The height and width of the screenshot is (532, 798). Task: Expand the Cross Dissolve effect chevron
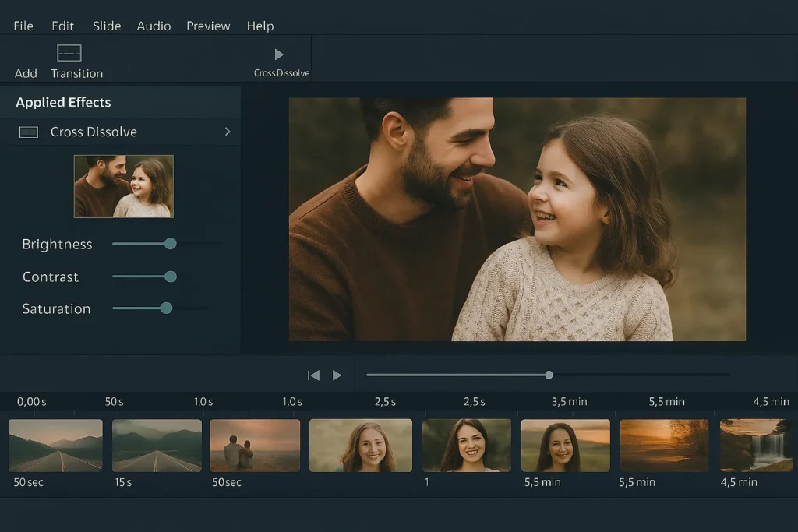pyautogui.click(x=228, y=132)
